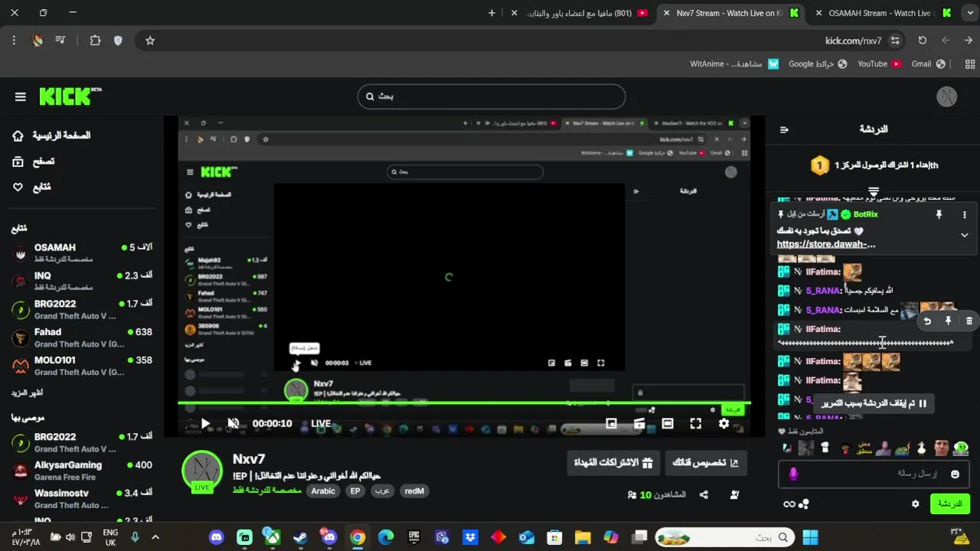Image resolution: width=980 pixels, height=551 pixels.
Task: Collapse the chat panel arrow
Action: click(x=784, y=129)
